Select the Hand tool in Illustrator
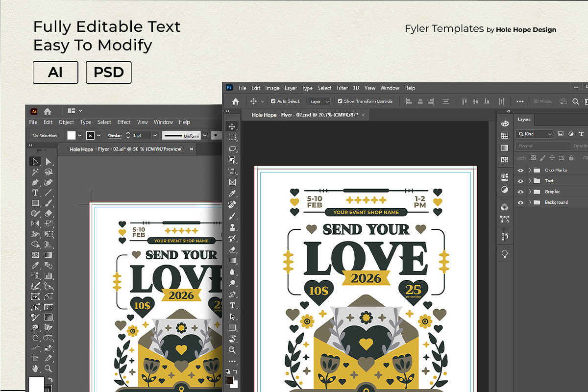 click(x=35, y=368)
